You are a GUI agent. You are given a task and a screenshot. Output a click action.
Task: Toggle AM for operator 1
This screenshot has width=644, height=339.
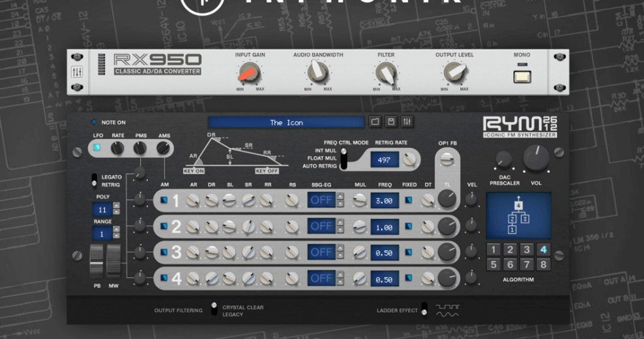click(x=164, y=201)
